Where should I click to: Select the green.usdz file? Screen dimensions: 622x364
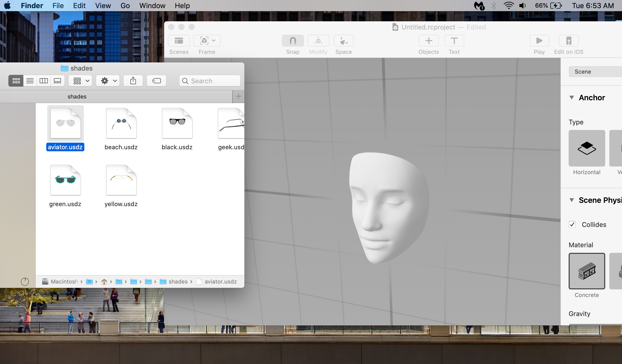pos(65,180)
